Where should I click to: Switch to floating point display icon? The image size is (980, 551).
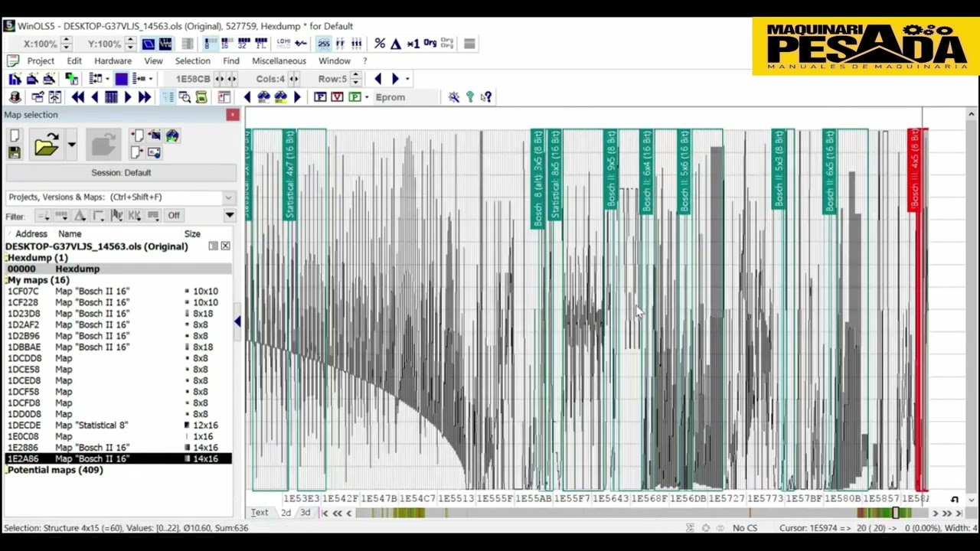[x=261, y=44]
